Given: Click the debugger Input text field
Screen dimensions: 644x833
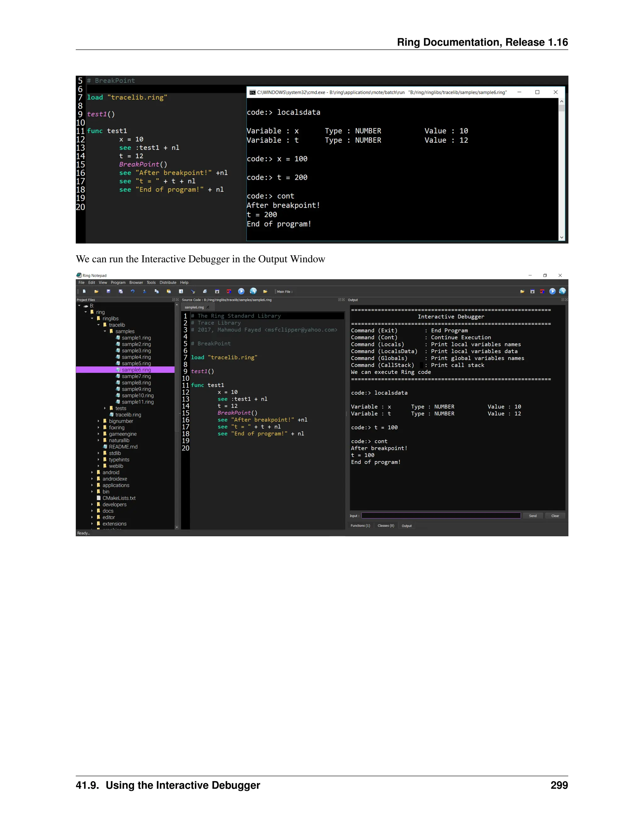Looking at the screenshot, I should coord(441,516).
